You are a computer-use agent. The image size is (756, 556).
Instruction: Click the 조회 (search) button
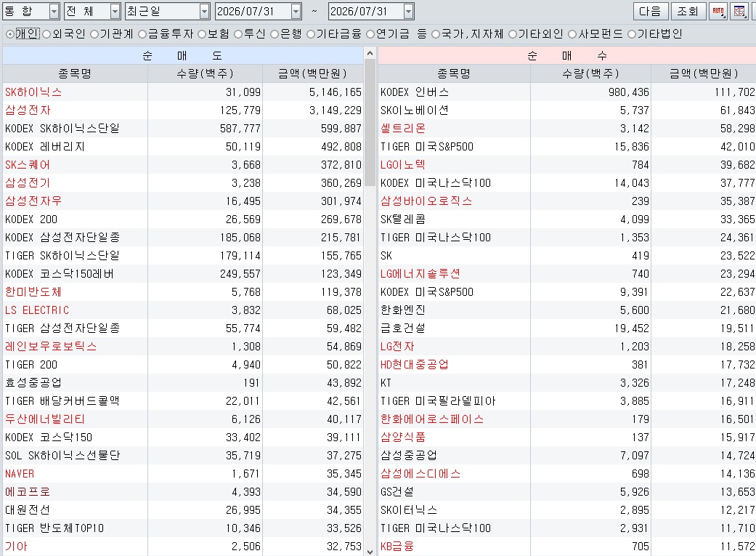(x=688, y=11)
